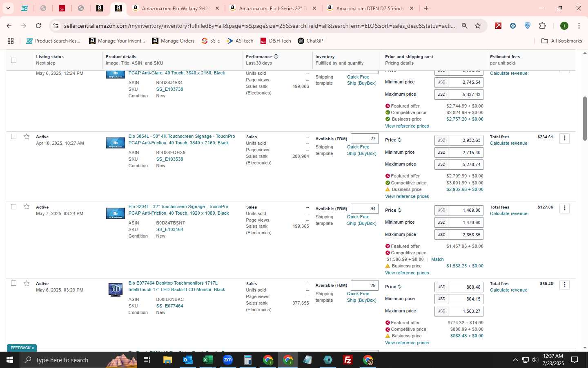588x368 pixels.
Task: Switch to the DTEN D7 55-inch tab
Action: (370, 8)
